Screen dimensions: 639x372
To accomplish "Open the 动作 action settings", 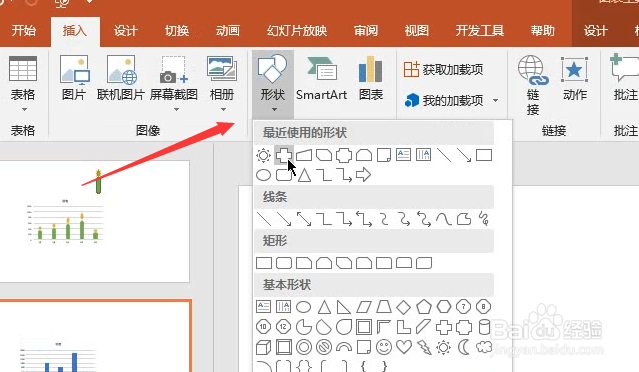I will (x=575, y=78).
